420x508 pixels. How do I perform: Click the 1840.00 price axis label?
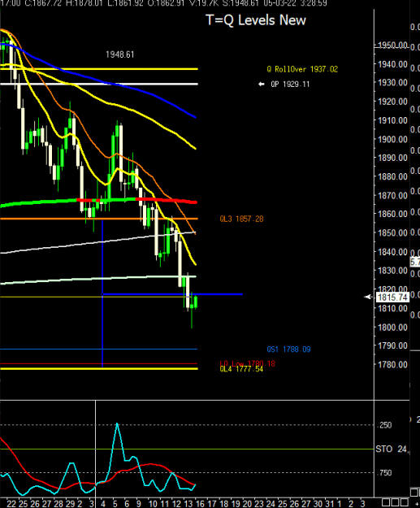[x=393, y=252]
